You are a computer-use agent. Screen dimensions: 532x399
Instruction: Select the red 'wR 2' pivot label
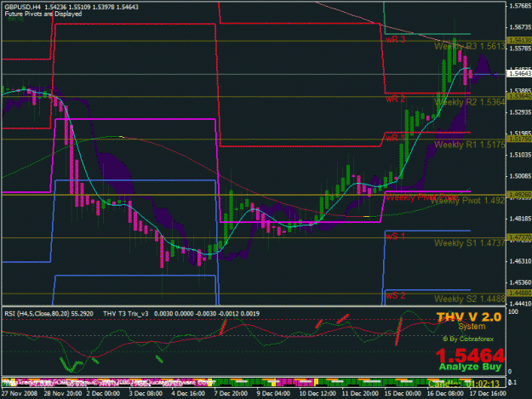coord(395,99)
